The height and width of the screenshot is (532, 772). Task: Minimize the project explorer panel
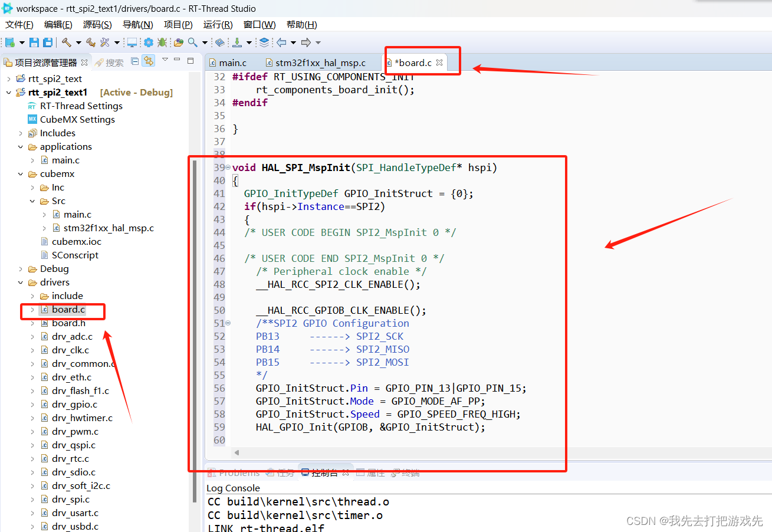pyautogui.click(x=178, y=60)
